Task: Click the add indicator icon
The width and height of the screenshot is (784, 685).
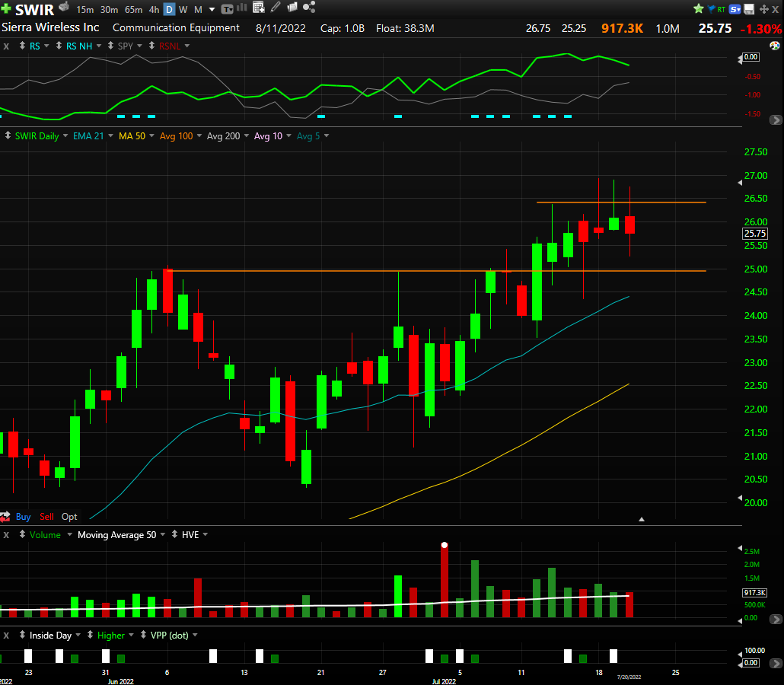Action: coord(259,7)
